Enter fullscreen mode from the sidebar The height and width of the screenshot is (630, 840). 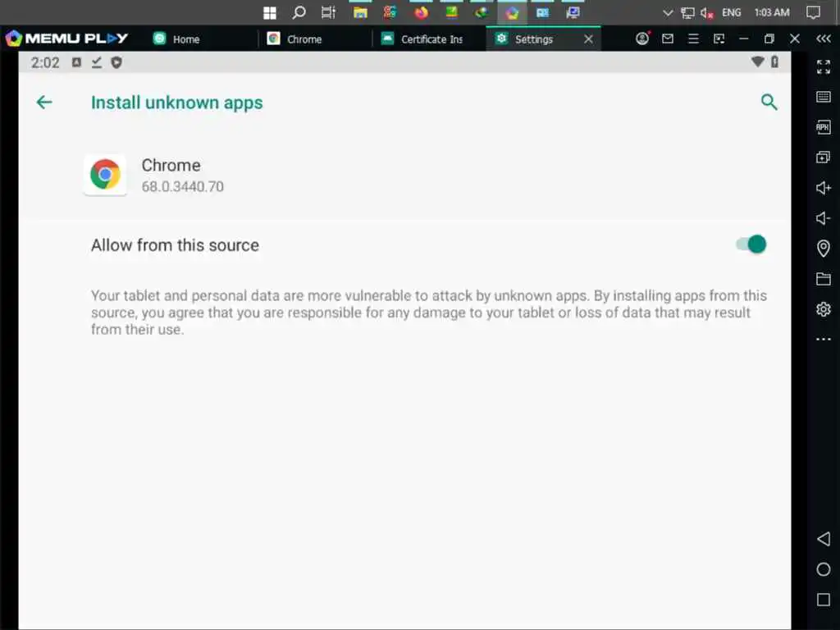click(x=824, y=66)
